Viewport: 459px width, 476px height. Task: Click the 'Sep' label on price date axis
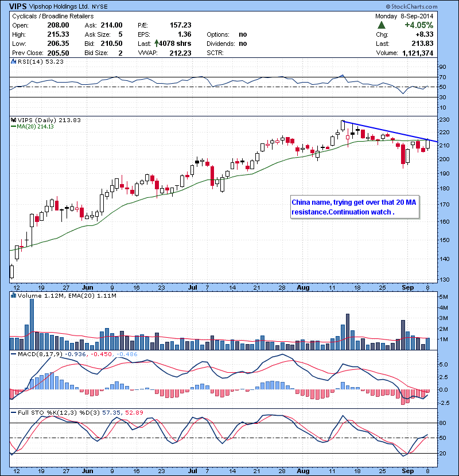pyautogui.click(x=408, y=287)
